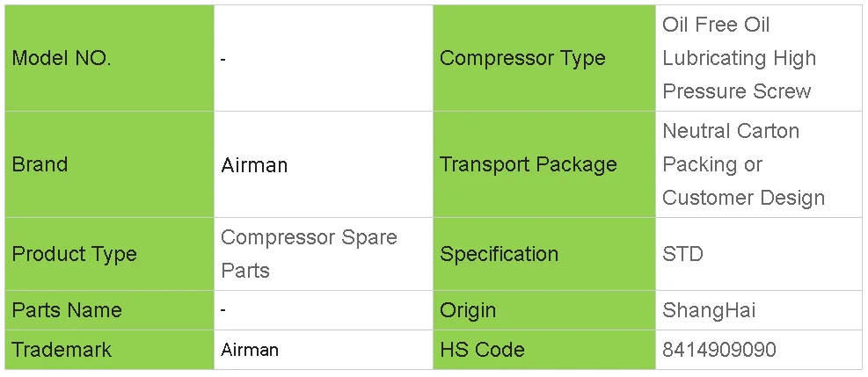Click the dash value beside Parts Name
868x377 pixels.
pyautogui.click(x=223, y=310)
